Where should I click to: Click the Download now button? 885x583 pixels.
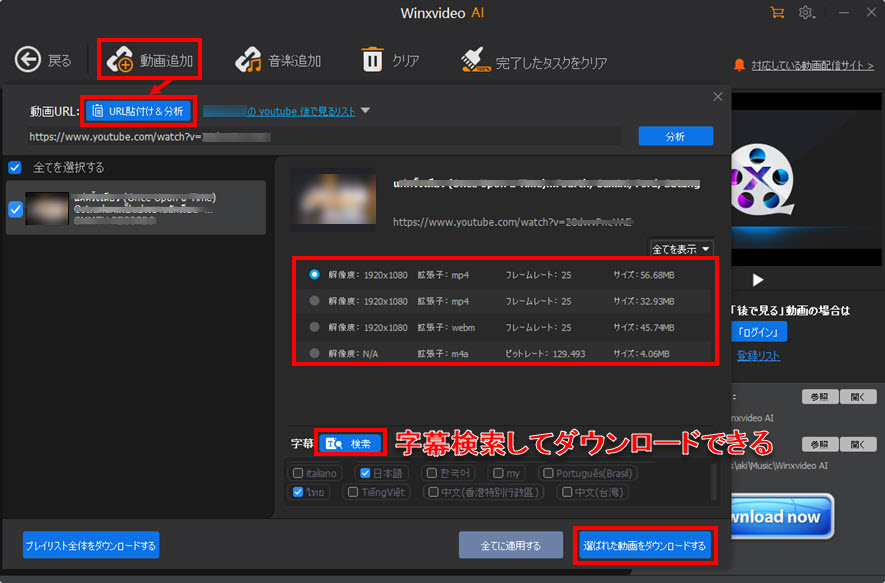[782, 516]
